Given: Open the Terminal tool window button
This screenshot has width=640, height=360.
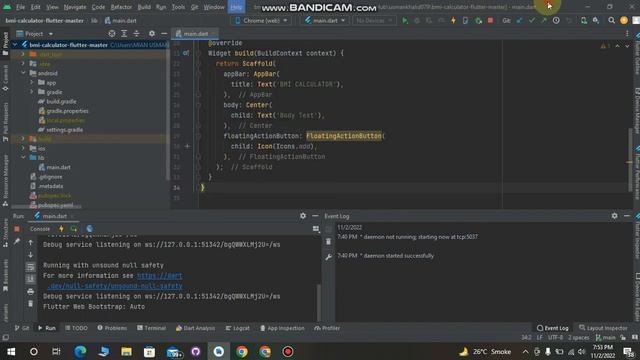Looking at the screenshot, I should point(151,328).
